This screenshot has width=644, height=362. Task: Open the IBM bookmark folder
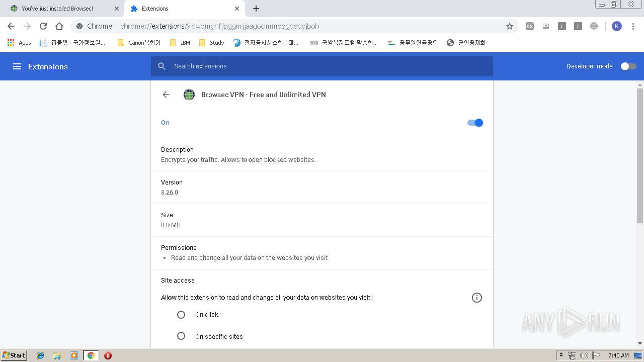(x=180, y=43)
